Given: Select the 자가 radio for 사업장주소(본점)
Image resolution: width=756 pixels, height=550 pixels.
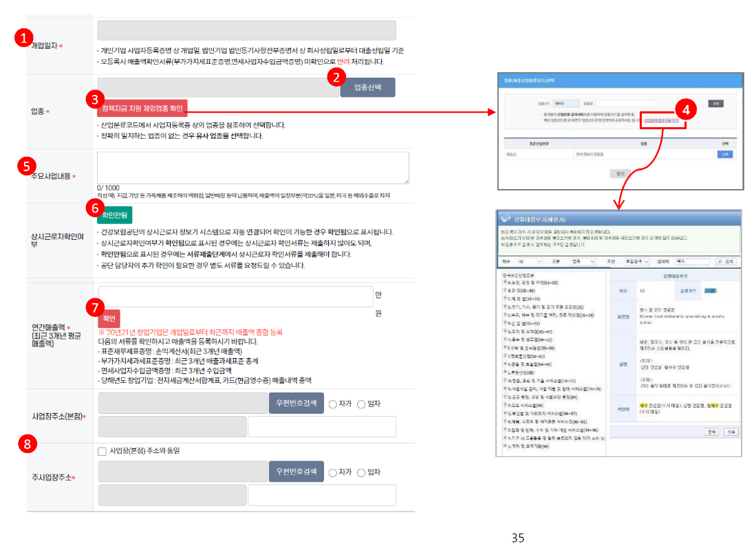Looking at the screenshot, I should tap(332, 403).
